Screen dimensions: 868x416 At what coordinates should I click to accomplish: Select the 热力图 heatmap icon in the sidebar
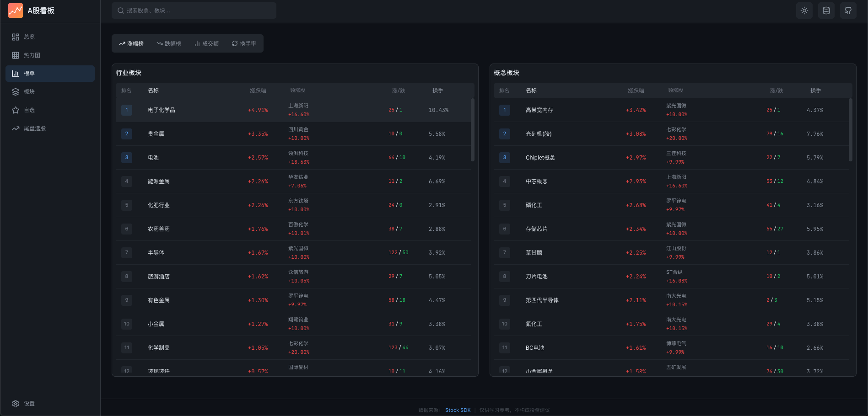pyautogui.click(x=15, y=55)
